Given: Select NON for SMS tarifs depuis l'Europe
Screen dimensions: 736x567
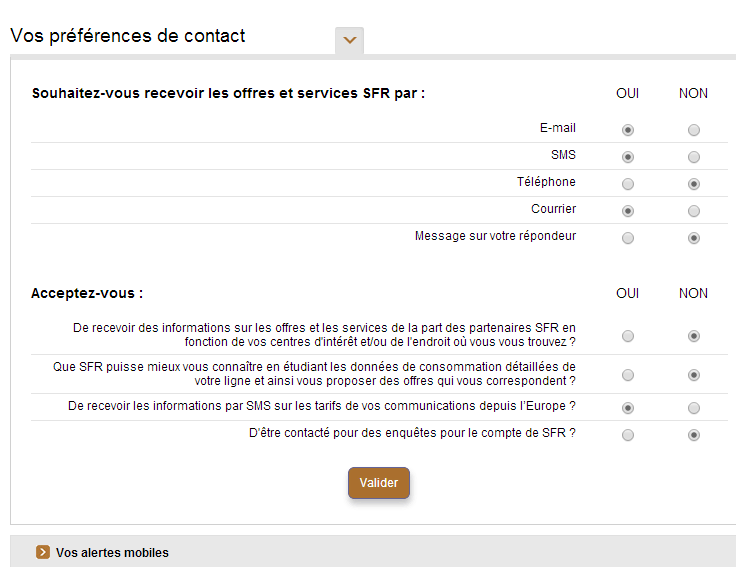Looking at the screenshot, I should pyautogui.click(x=694, y=408).
